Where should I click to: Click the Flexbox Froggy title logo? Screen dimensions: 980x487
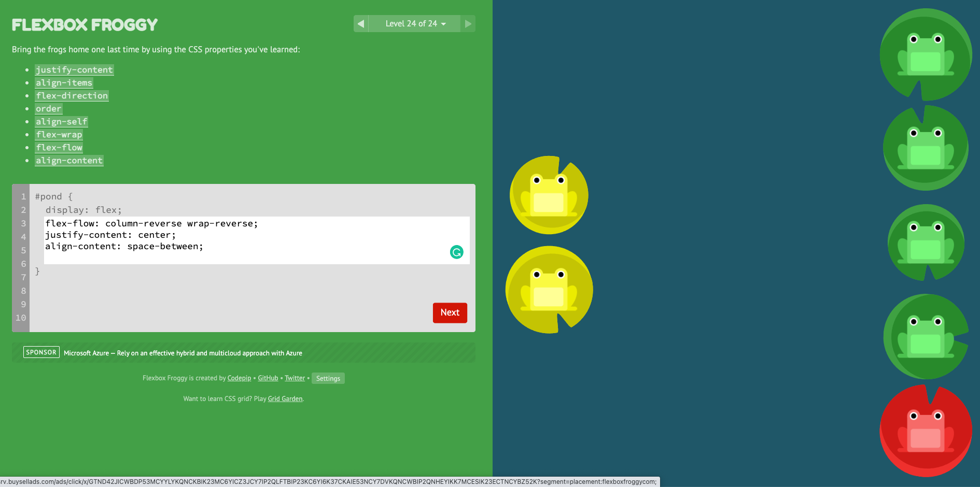coord(85,25)
